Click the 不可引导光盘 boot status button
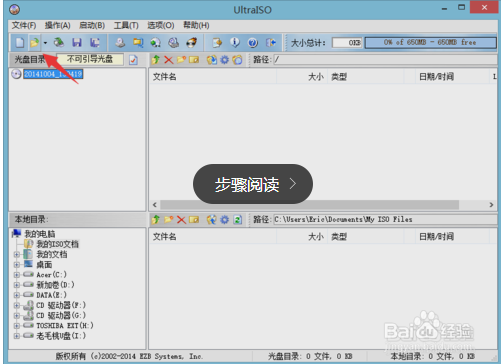 coord(90,59)
